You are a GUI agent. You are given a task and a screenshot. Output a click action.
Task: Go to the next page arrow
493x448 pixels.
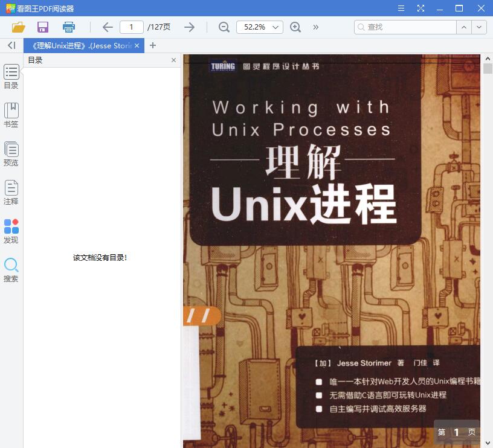(x=189, y=27)
